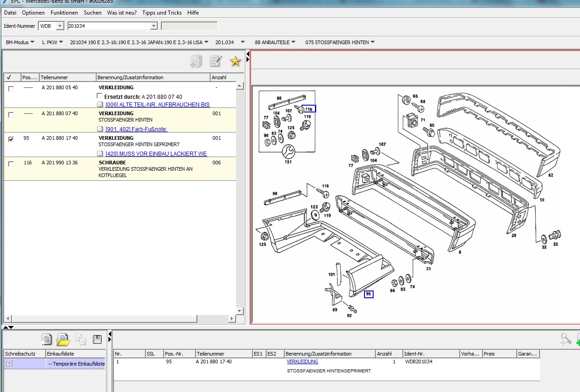Image resolution: width=580 pixels, height=392 pixels.
Task: Save shopping list with floppy disk icon
Action: pos(97,339)
